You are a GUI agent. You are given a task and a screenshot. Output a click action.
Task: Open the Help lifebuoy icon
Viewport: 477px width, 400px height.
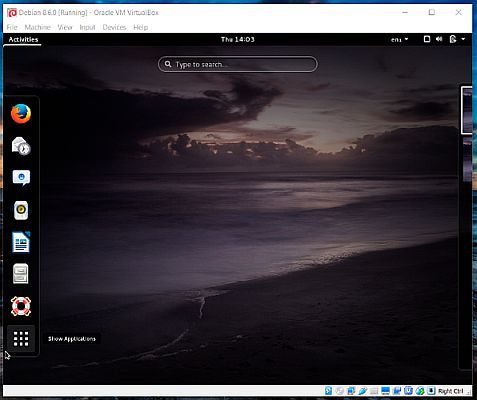21,306
